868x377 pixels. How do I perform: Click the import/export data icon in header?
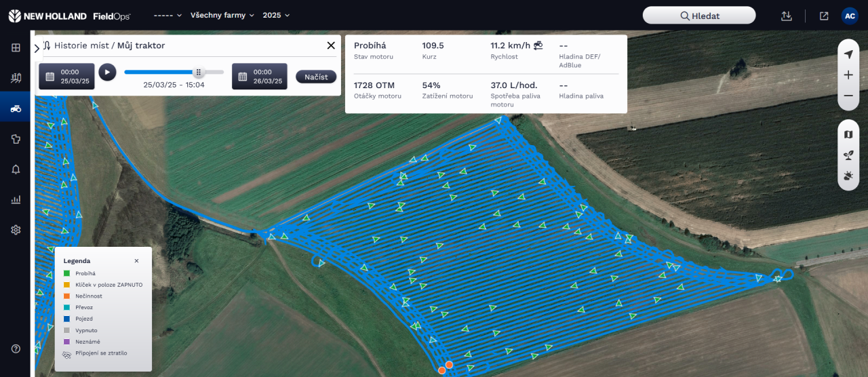(x=787, y=16)
